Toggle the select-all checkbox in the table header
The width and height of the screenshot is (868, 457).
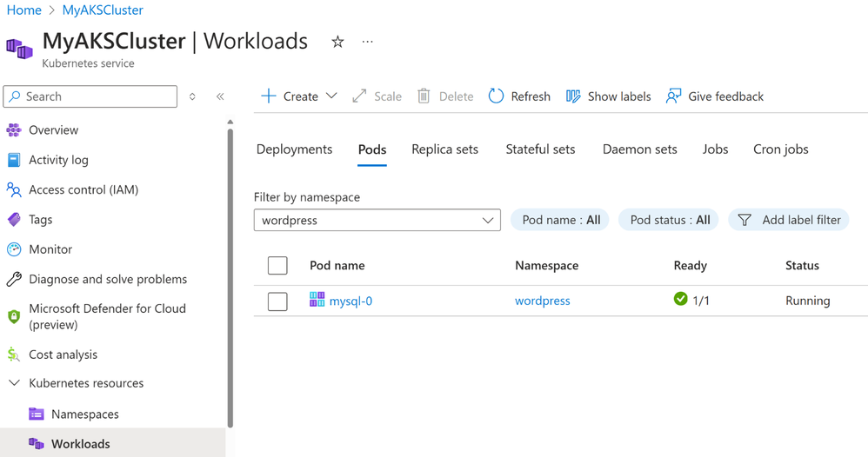pos(277,266)
